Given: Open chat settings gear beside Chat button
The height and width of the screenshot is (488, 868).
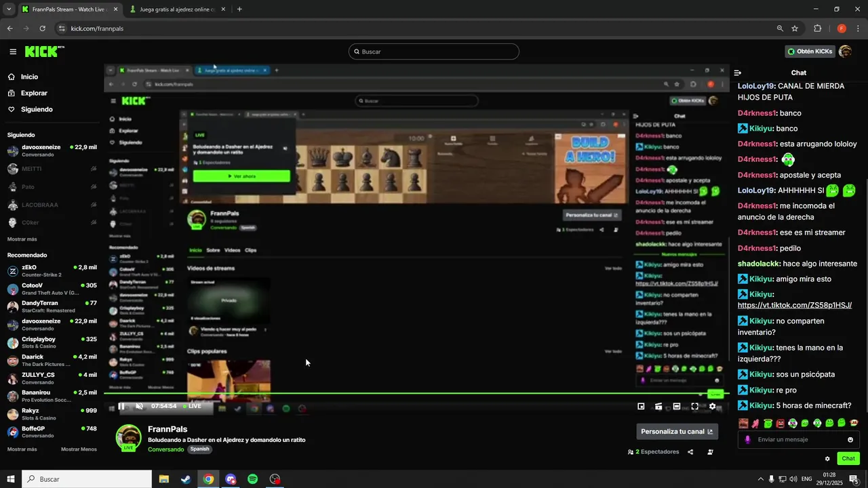Looking at the screenshot, I should pos(827,459).
